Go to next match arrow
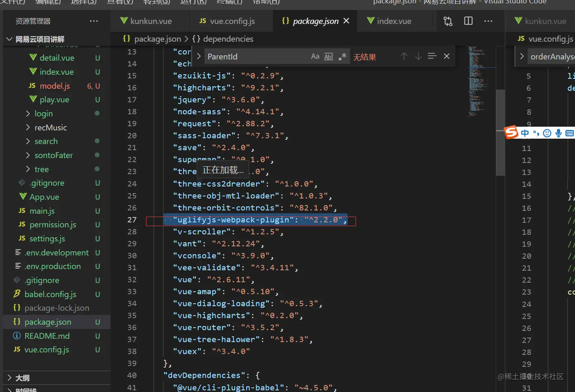Image resolution: width=575 pixels, height=392 pixels. [x=418, y=56]
